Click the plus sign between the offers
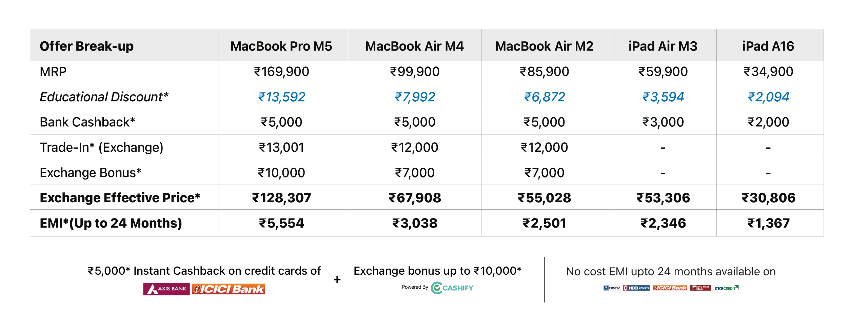 [337, 280]
